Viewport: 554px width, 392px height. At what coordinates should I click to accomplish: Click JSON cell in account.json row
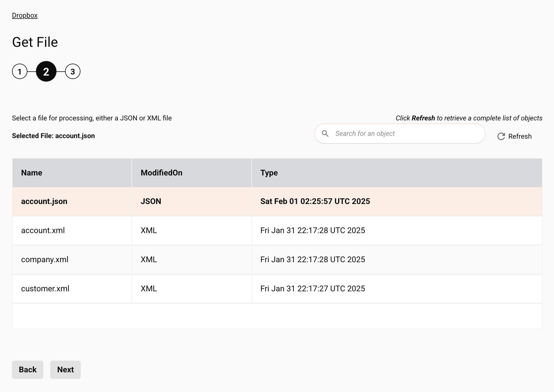[x=151, y=201]
